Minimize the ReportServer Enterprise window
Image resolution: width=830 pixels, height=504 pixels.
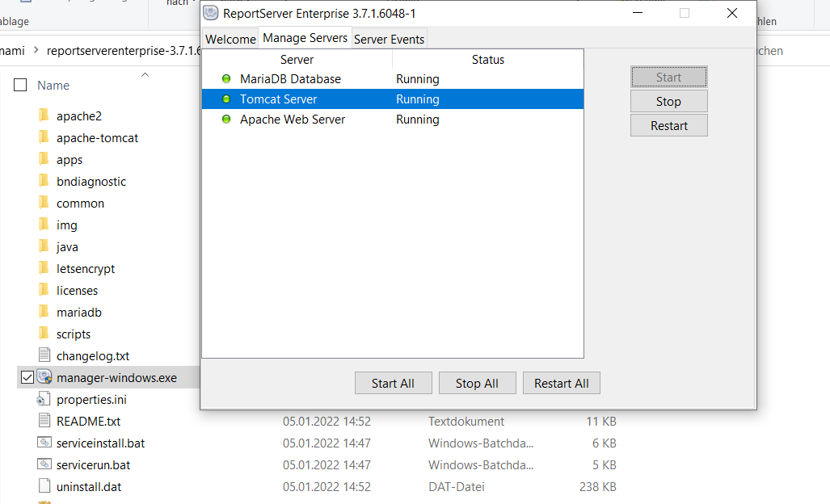click(x=638, y=13)
